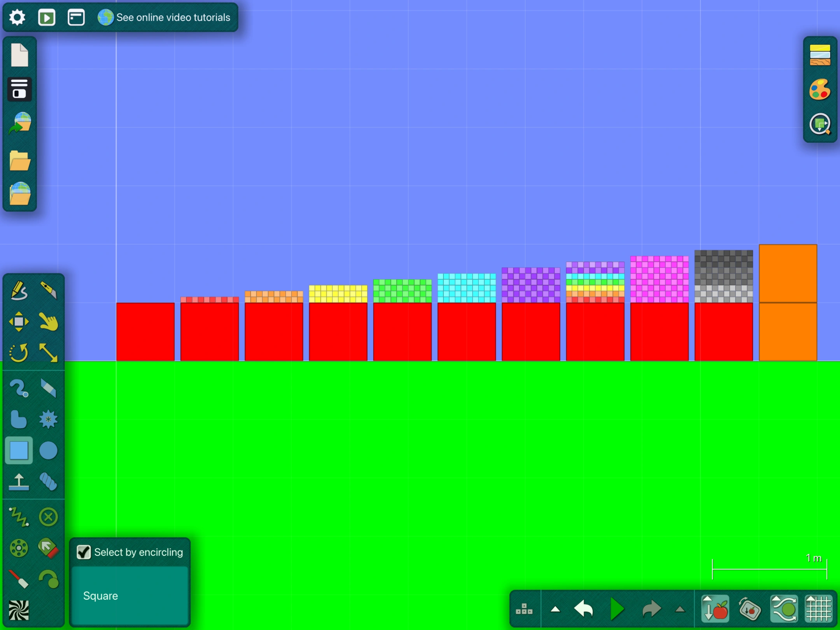Screen dimensions: 840x630
Task: Toggle gravity with the apple icon
Action: tap(715, 609)
